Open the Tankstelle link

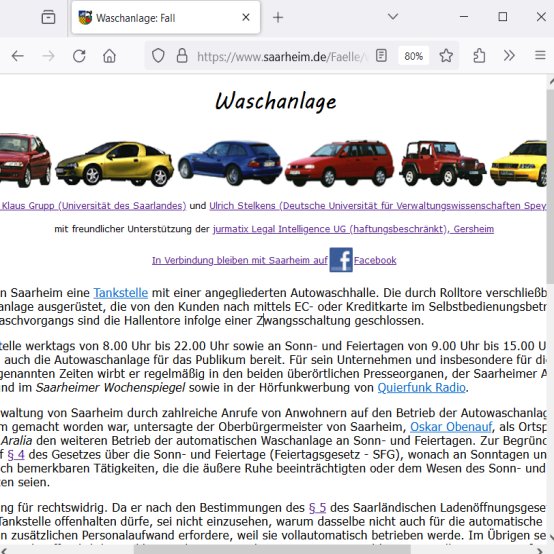[120, 293]
